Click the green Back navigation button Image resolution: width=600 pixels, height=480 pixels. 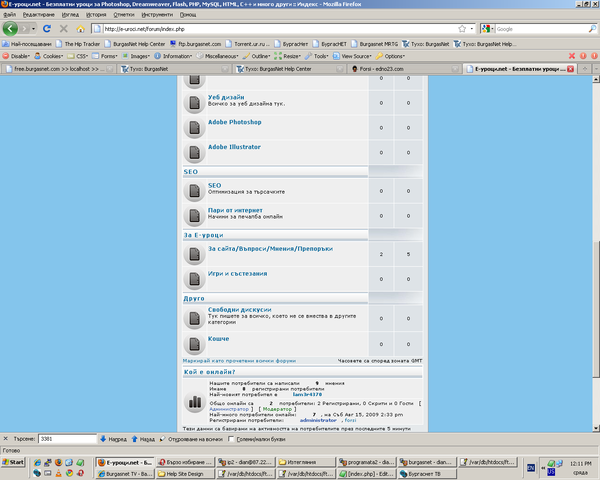(x=10, y=29)
